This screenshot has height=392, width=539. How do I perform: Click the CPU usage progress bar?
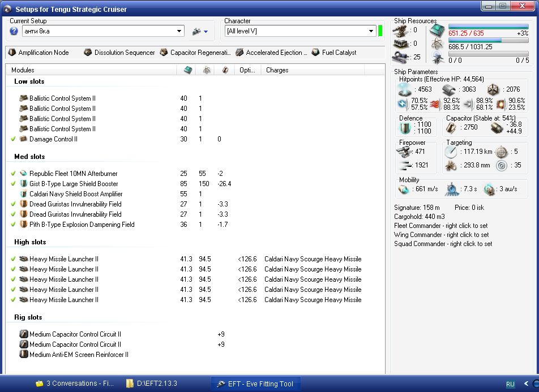click(x=488, y=27)
